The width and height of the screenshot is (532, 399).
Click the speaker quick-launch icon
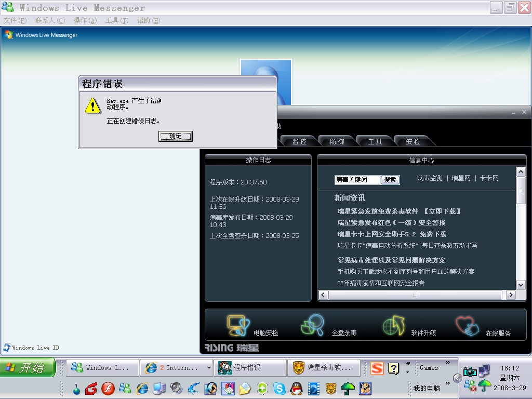[176, 388]
